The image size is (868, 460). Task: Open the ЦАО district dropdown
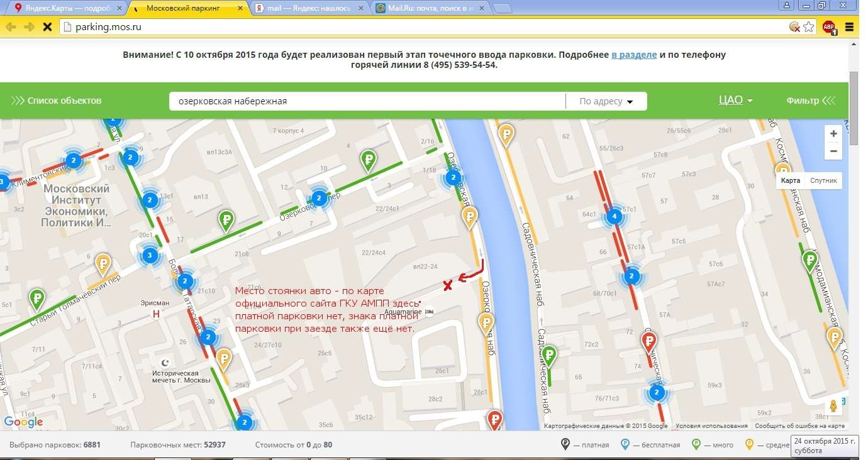[735, 101]
